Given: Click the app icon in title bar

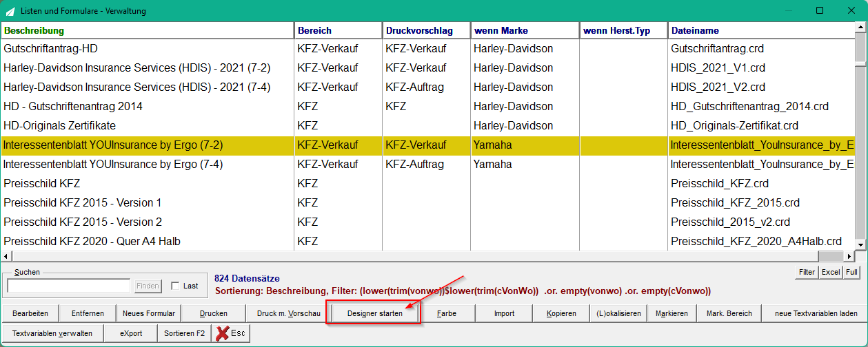Looking at the screenshot, I should pyautogui.click(x=9, y=11).
